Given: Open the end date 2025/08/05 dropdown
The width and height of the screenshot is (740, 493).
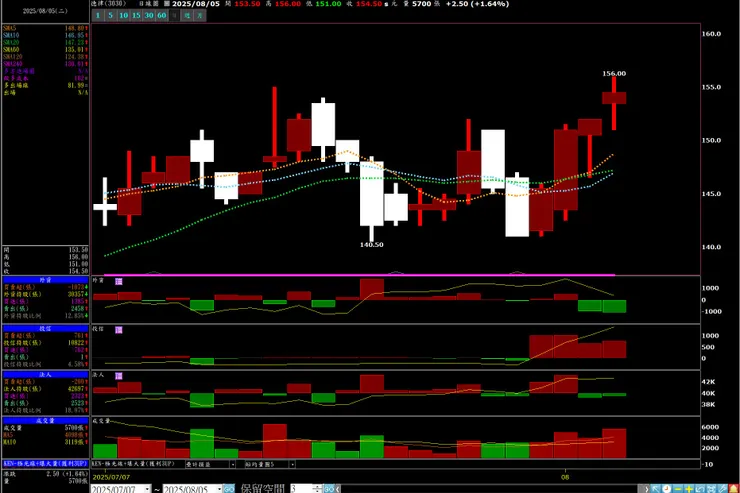Looking at the screenshot, I should [x=219, y=489].
